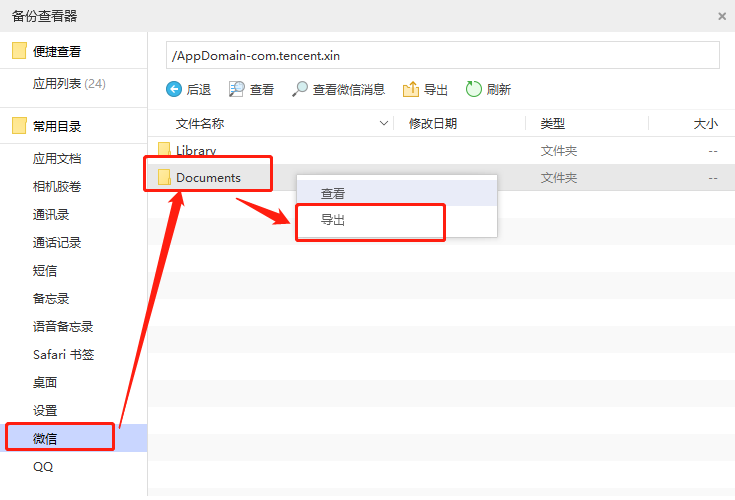Viewport: 735px width, 500px height.
Task: Click the 查看微信消息 magnifier icon
Action: [300, 89]
